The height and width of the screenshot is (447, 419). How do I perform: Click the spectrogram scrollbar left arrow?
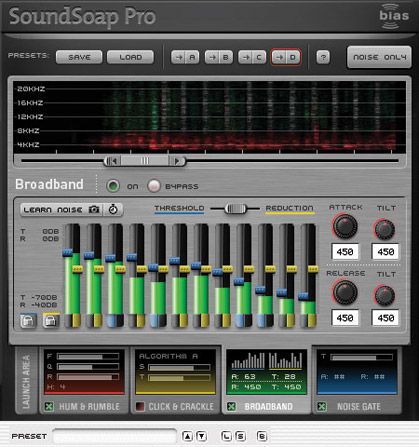pos(113,161)
